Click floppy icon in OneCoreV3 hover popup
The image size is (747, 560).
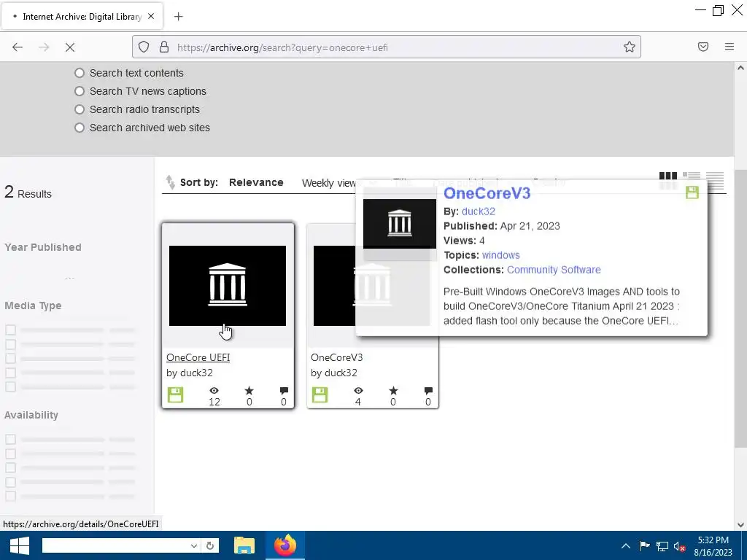692,192
